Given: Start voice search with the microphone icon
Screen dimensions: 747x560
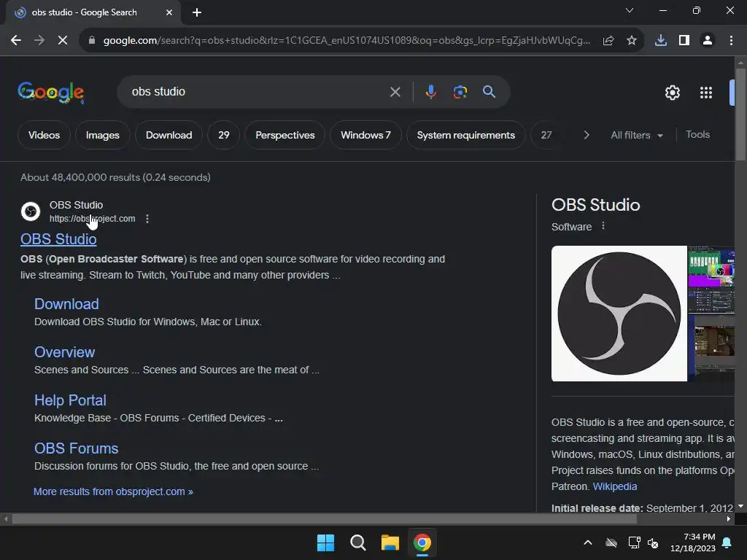Looking at the screenshot, I should pyautogui.click(x=430, y=91).
